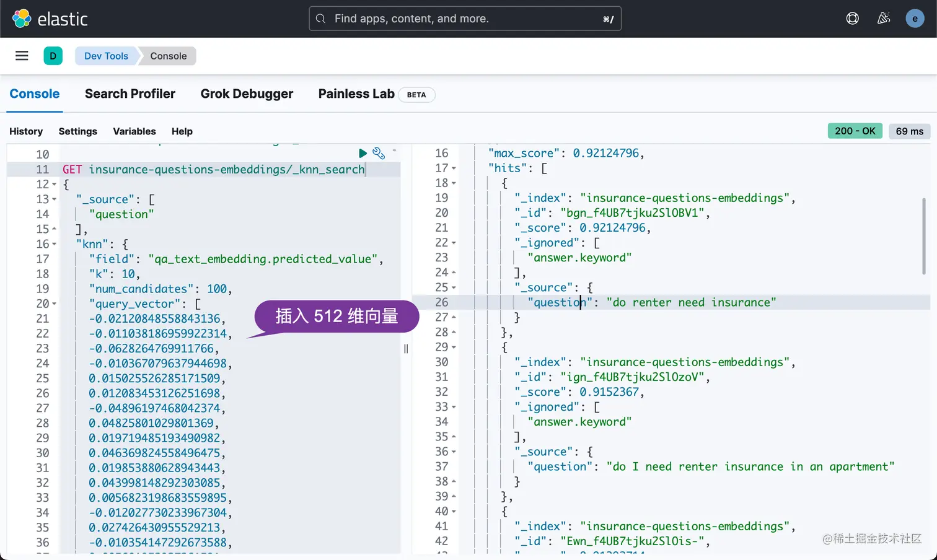Open the hamburger navigation menu

point(22,56)
